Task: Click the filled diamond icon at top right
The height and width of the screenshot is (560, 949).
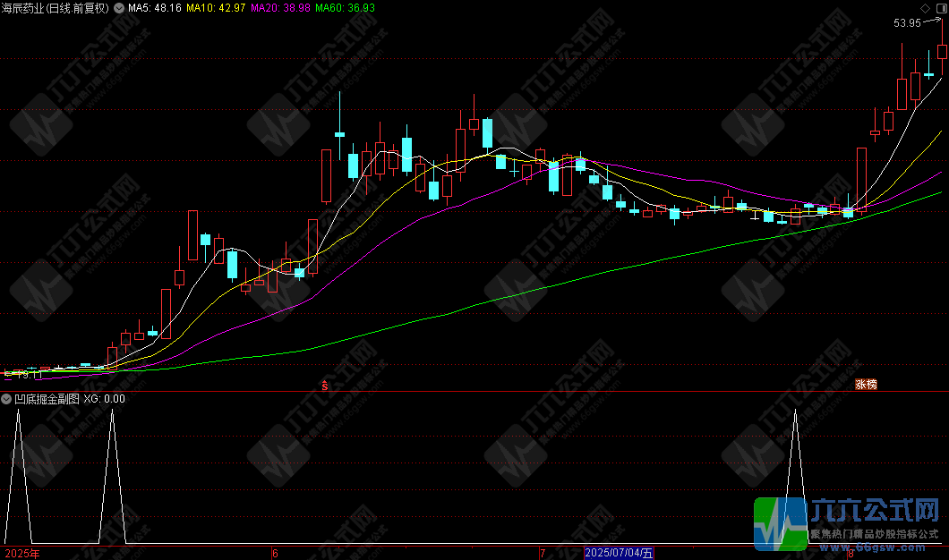Action: [x=939, y=8]
